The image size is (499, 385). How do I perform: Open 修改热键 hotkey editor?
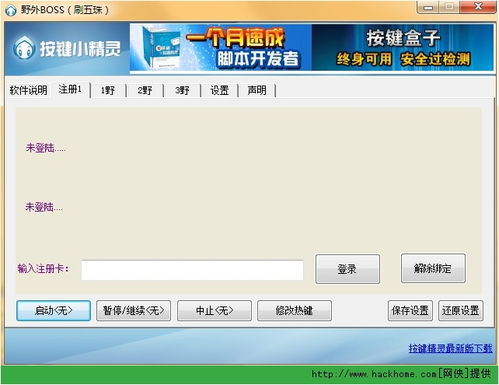pyautogui.click(x=295, y=311)
